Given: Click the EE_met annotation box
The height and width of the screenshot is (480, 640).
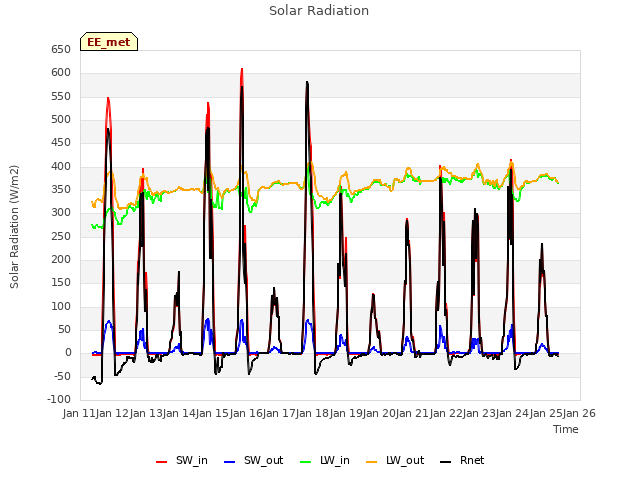Looking at the screenshot, I should pos(109,42).
